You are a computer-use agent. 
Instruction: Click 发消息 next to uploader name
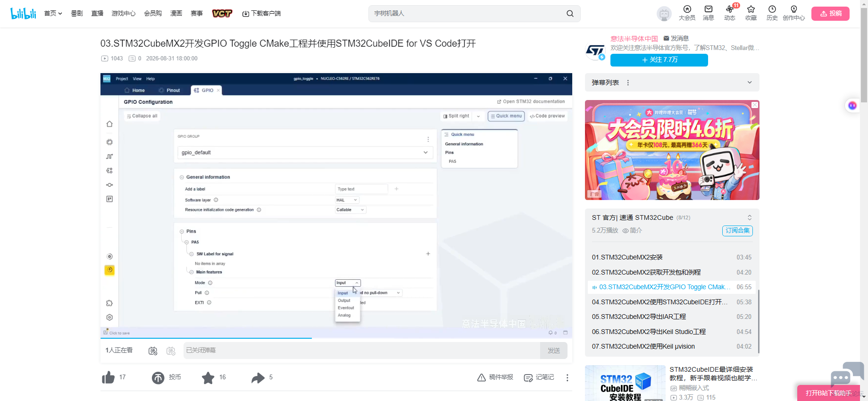[676, 39]
